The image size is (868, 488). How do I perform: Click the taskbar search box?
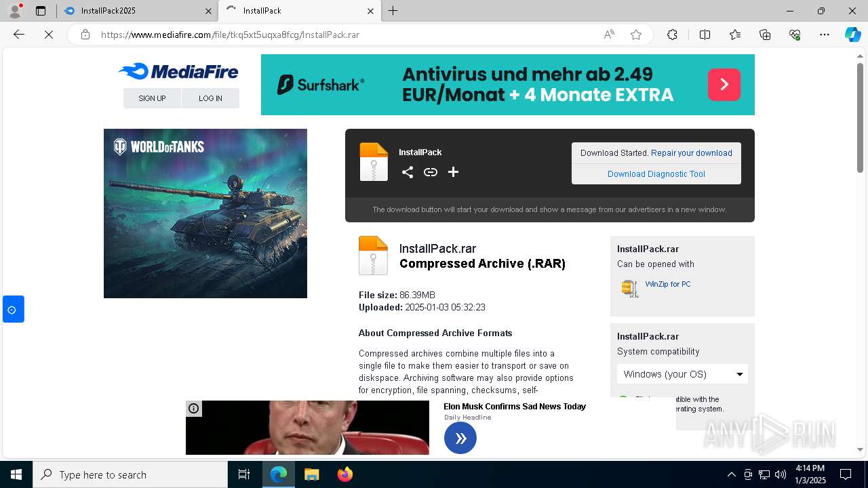click(x=130, y=474)
